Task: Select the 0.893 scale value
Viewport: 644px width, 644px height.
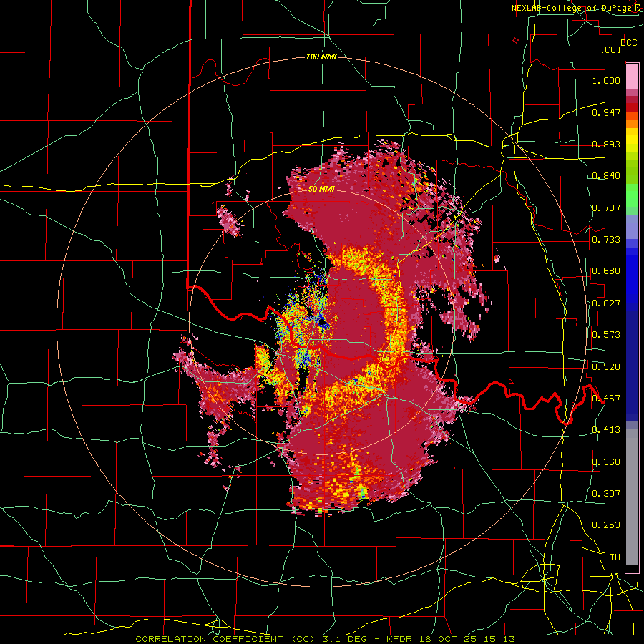Action: tap(606, 144)
